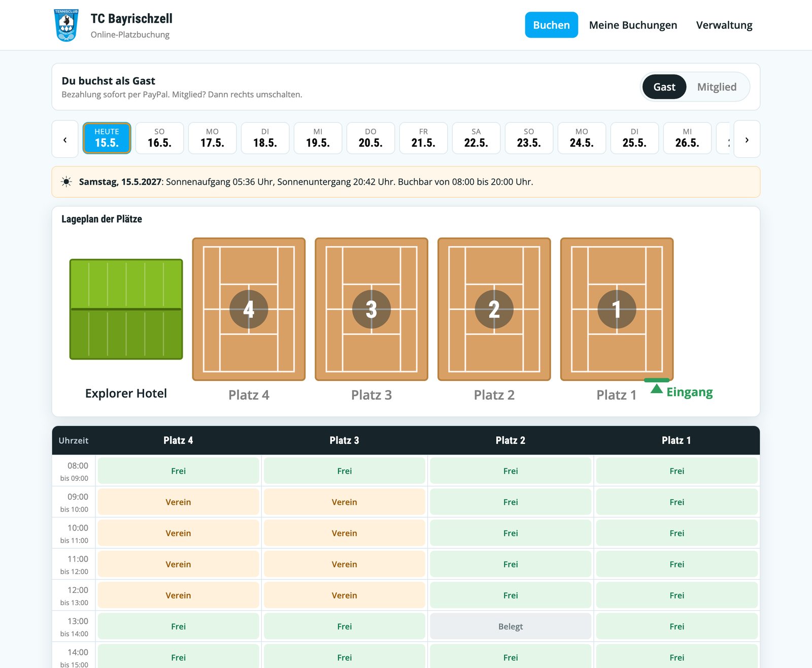
Task: Book free 11:00 slot on Platz 2
Action: point(511,564)
